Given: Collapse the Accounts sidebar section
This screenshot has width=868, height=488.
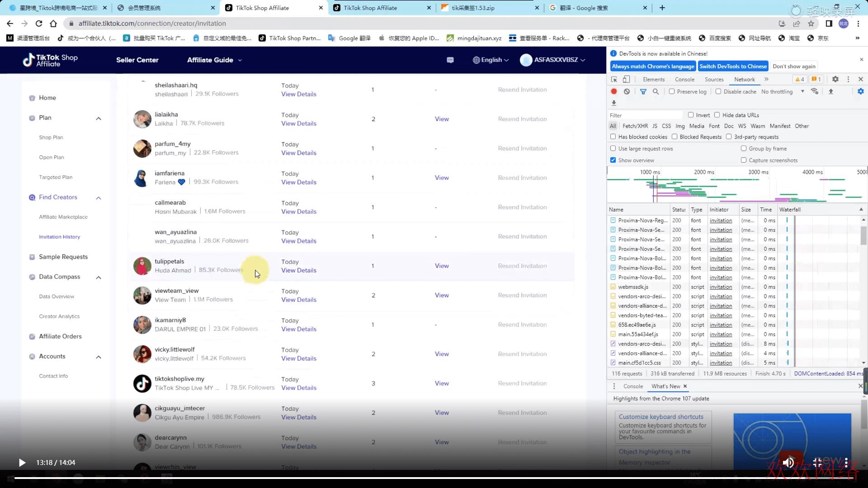Looking at the screenshot, I should (x=99, y=357).
